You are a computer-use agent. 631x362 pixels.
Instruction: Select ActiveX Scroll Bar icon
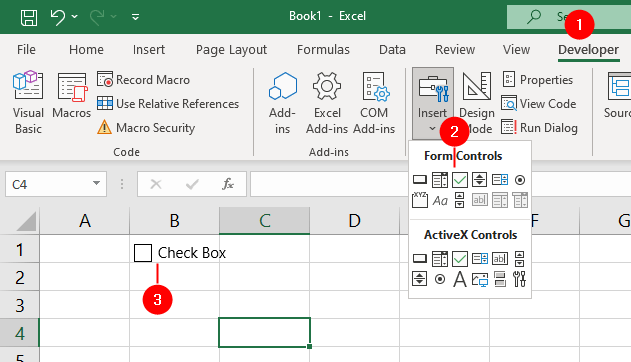[520, 259]
